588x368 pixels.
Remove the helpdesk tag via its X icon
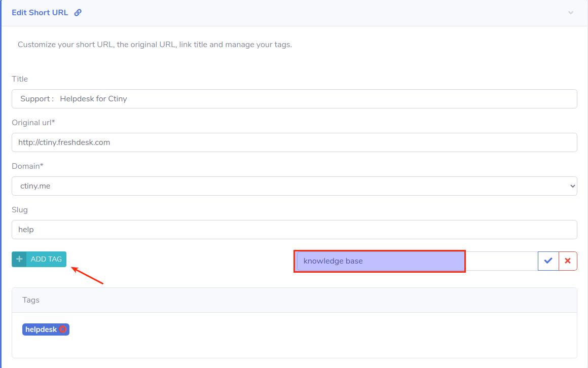point(63,329)
